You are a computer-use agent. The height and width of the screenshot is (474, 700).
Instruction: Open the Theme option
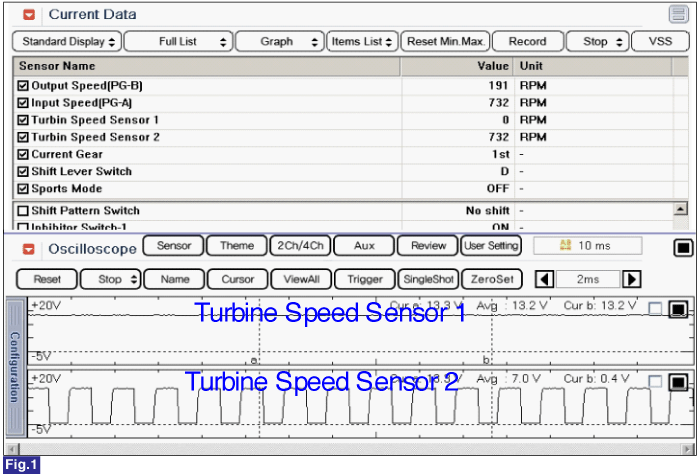point(237,245)
